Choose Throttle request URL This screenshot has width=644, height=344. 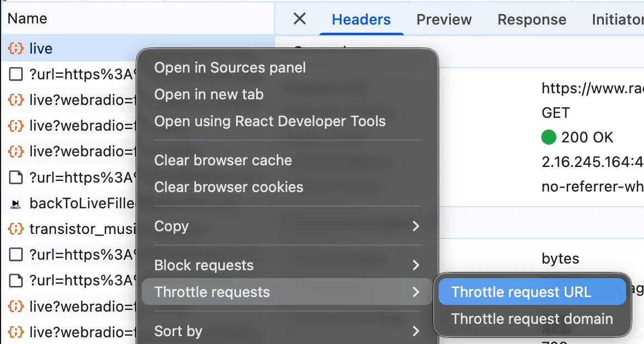pos(532,292)
